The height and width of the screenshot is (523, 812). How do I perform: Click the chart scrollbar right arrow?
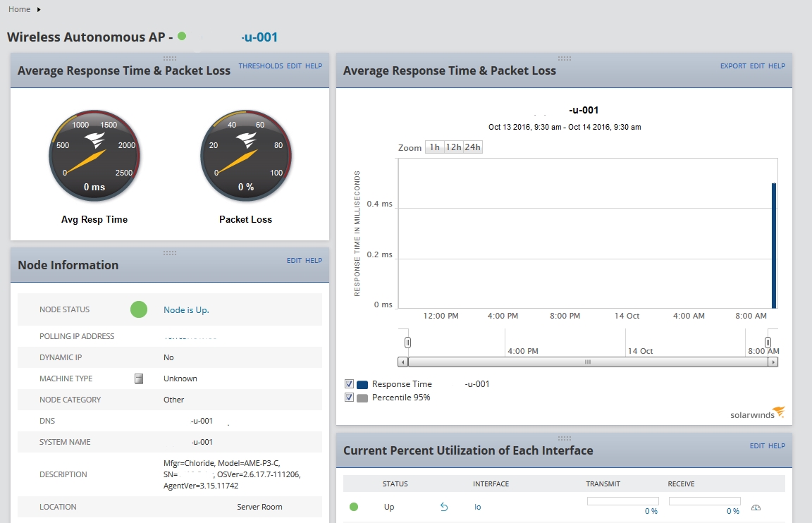click(x=773, y=362)
